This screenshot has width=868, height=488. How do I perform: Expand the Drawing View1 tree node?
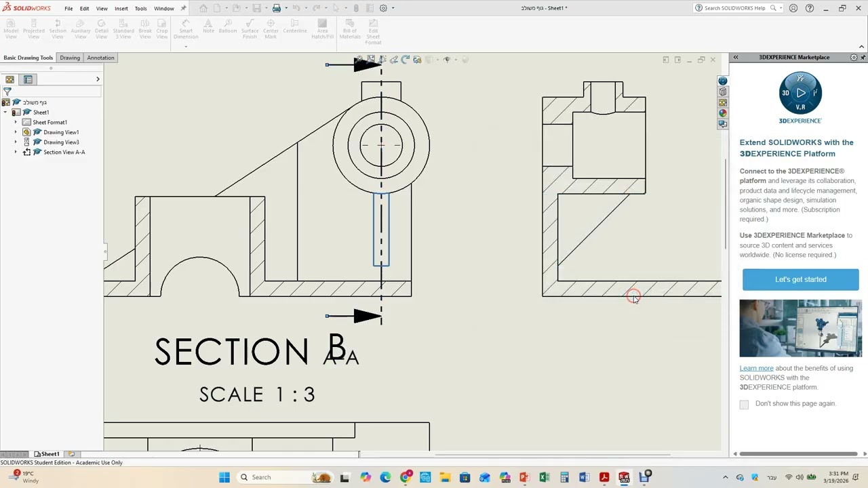click(16, 132)
